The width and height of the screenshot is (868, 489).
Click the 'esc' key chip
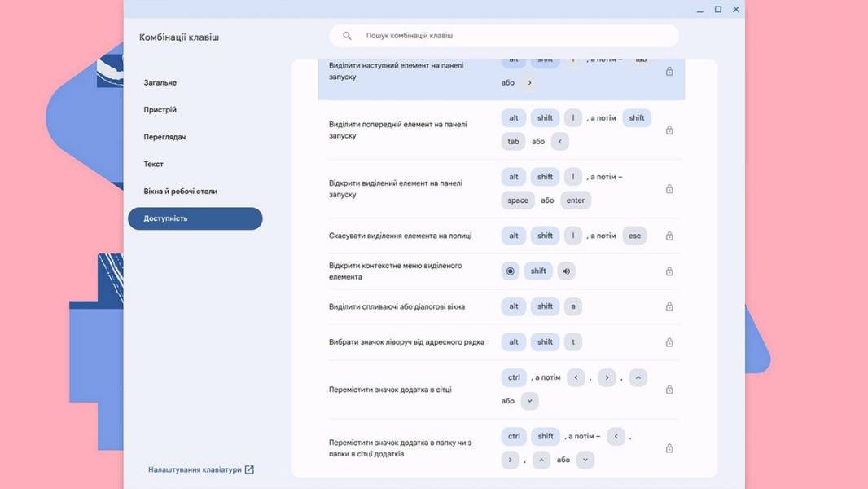pyautogui.click(x=634, y=236)
